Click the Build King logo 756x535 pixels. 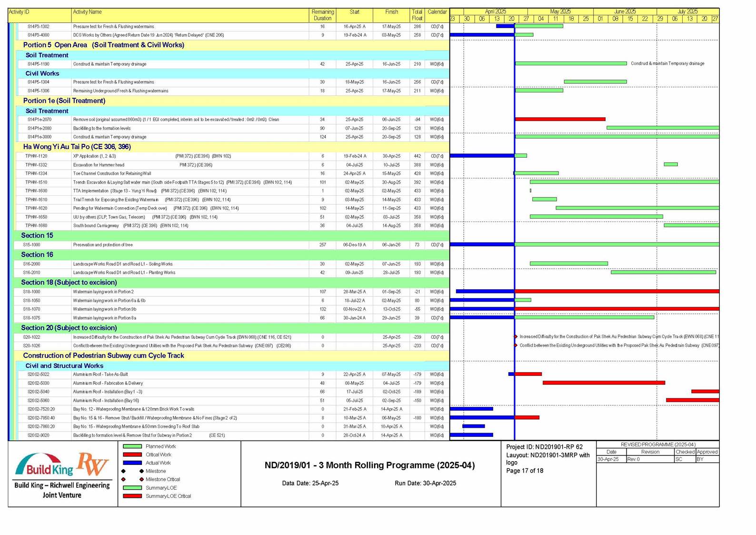[x=44, y=464]
